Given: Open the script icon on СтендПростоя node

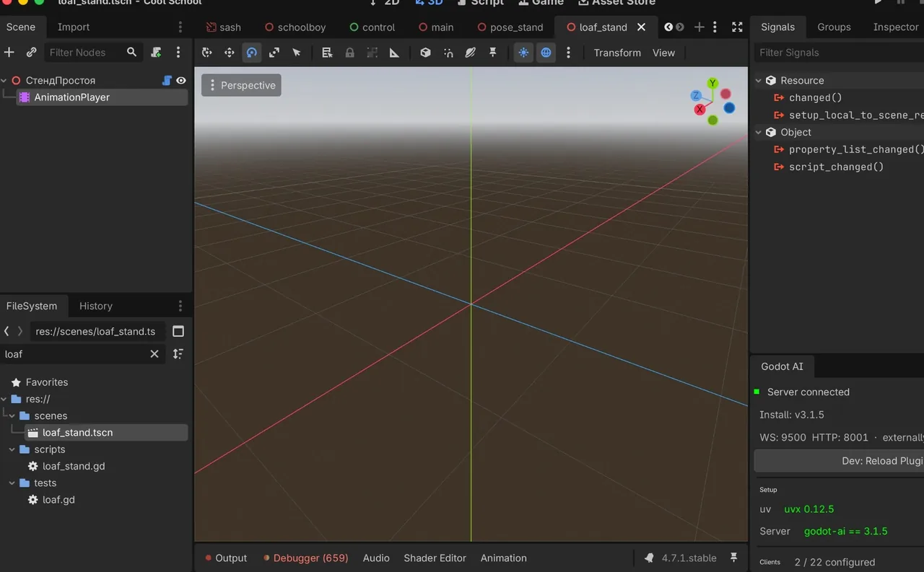Looking at the screenshot, I should pyautogui.click(x=167, y=81).
